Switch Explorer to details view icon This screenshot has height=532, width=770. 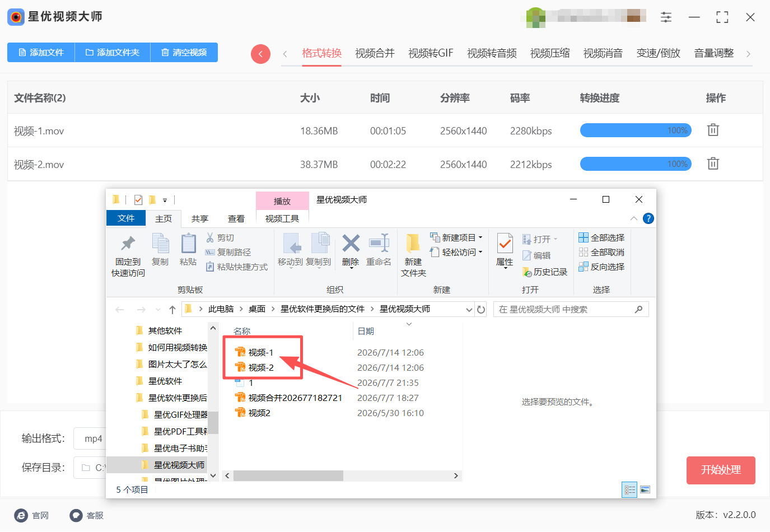pyautogui.click(x=629, y=489)
